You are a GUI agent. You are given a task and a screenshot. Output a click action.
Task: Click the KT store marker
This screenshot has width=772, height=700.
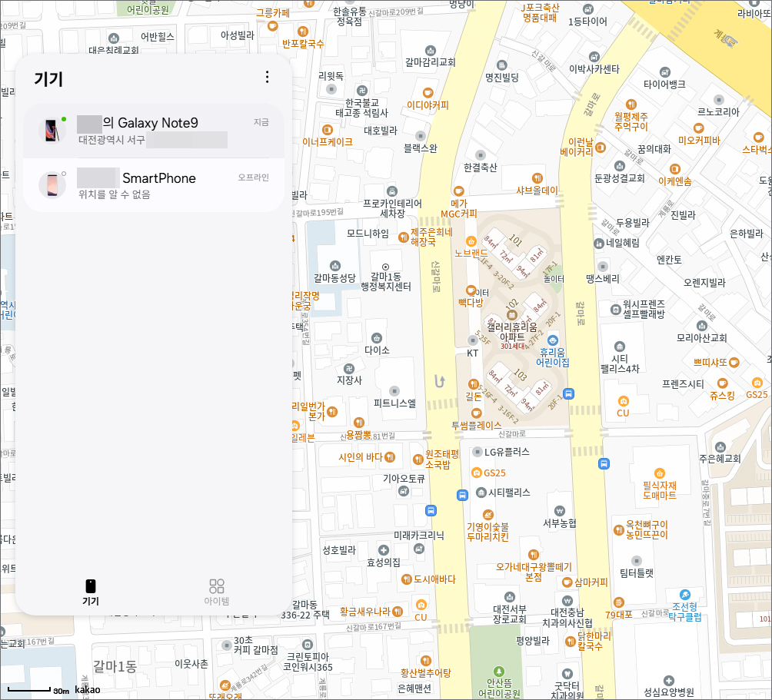pos(473,340)
